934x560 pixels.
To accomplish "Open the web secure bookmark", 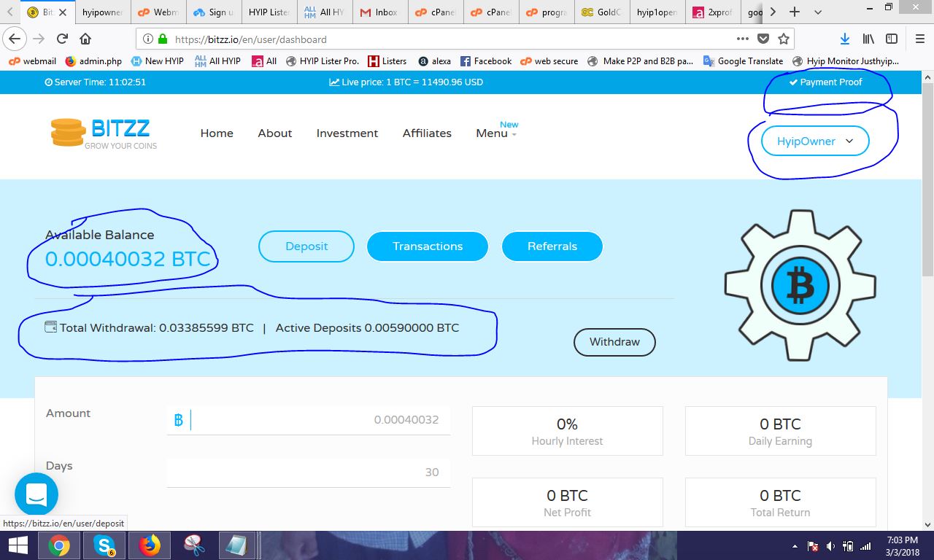I will tap(549, 61).
